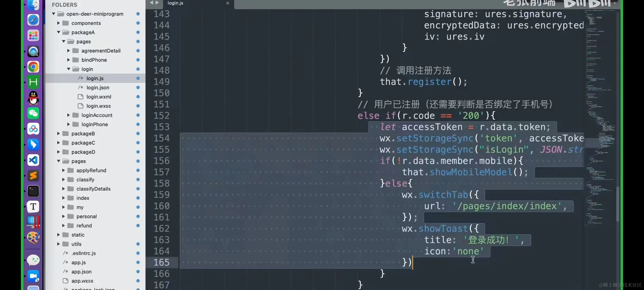Open app.json in the sidebar
This screenshot has height=290, width=644.
tap(81, 271)
